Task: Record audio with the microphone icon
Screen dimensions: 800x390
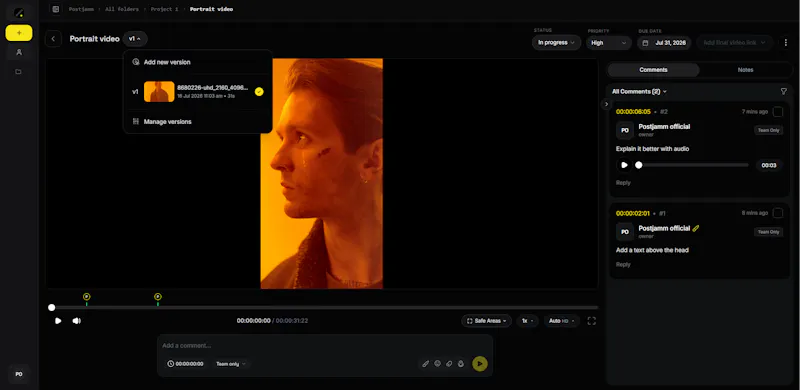Action: coord(461,364)
